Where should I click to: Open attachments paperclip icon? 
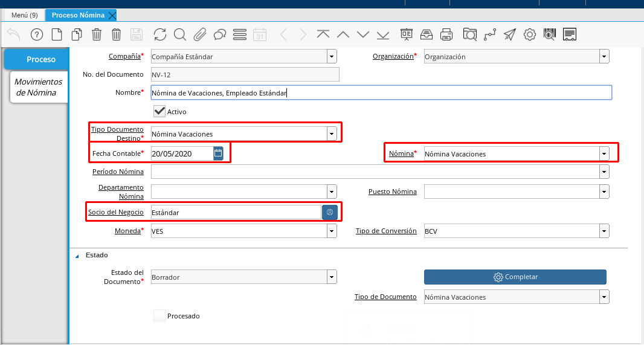click(199, 34)
